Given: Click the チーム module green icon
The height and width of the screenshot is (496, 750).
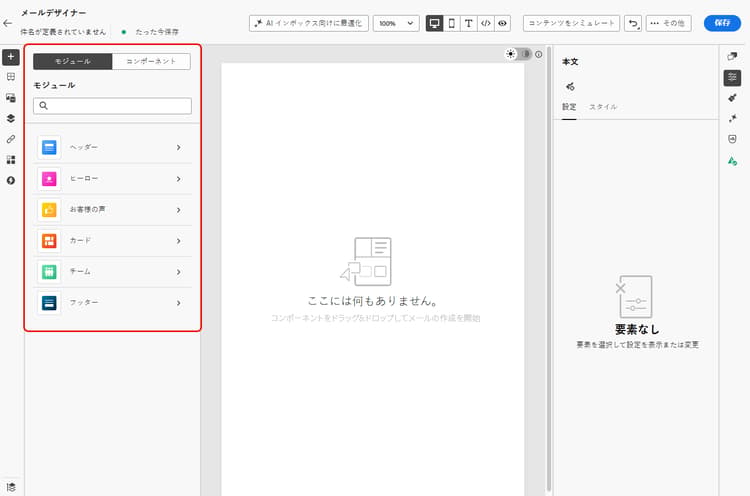Looking at the screenshot, I should coord(49,272).
